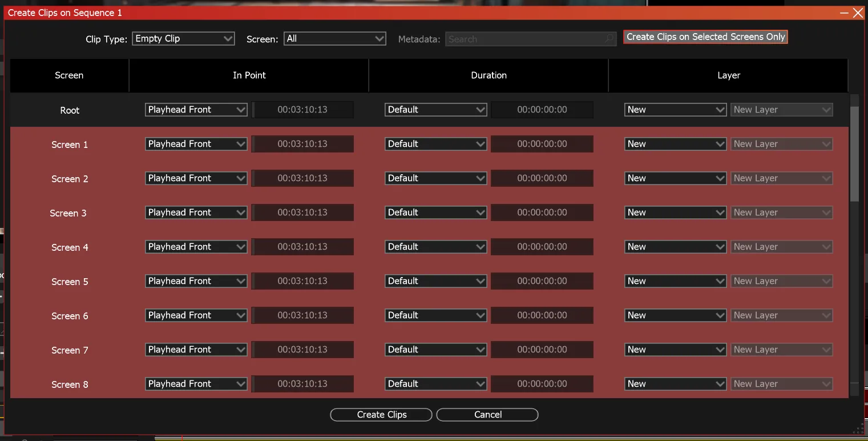Image resolution: width=868 pixels, height=441 pixels.
Task: Select the Screen 3 row label
Action: coord(68,213)
